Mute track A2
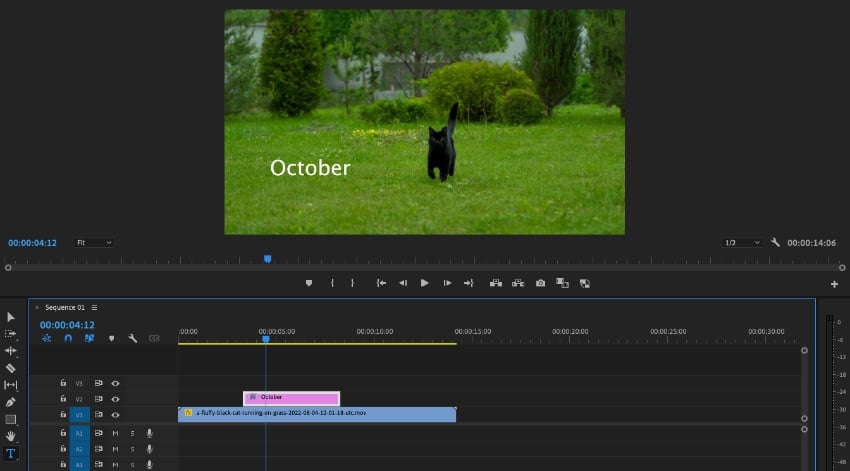 click(x=115, y=449)
